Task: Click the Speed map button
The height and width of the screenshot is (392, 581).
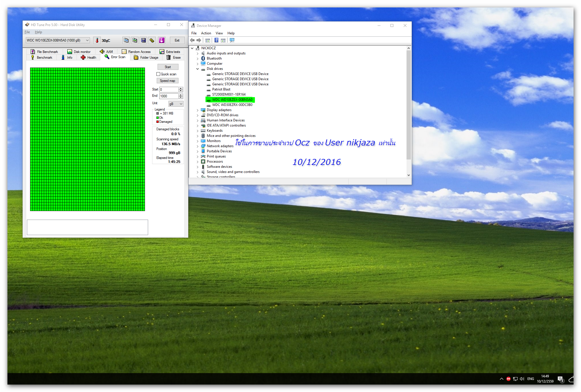Action: (x=168, y=81)
